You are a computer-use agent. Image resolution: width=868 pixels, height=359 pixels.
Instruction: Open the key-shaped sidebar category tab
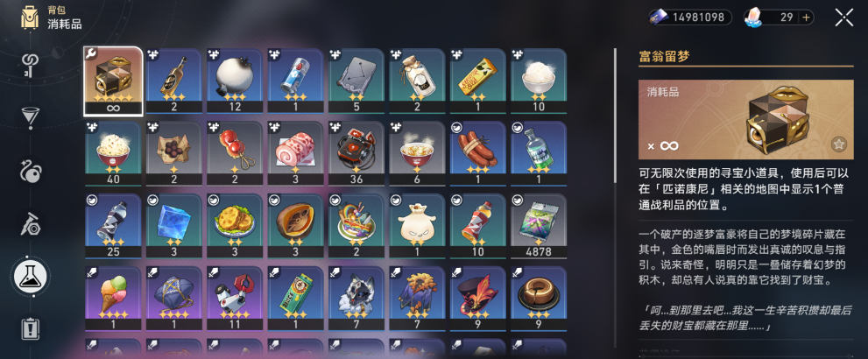pos(29,66)
